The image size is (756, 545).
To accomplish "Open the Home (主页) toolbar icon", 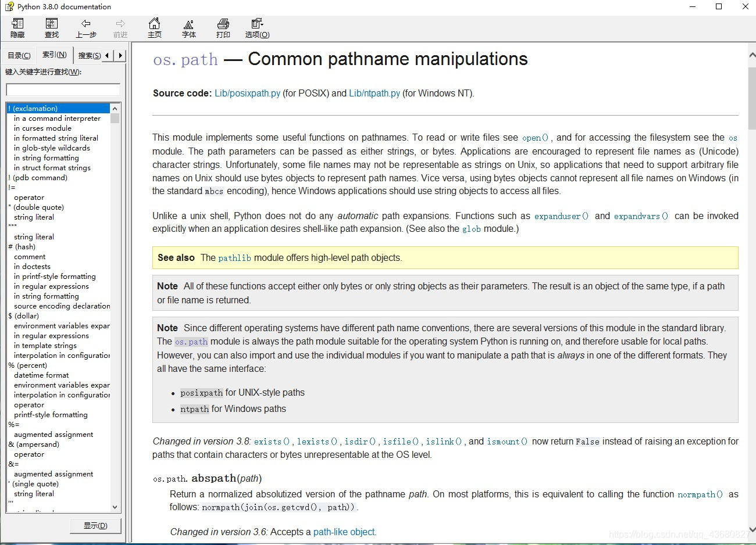I will click(155, 28).
